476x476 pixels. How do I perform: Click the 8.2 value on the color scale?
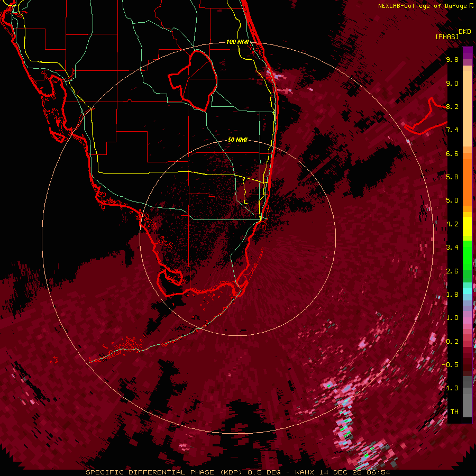[452, 106]
